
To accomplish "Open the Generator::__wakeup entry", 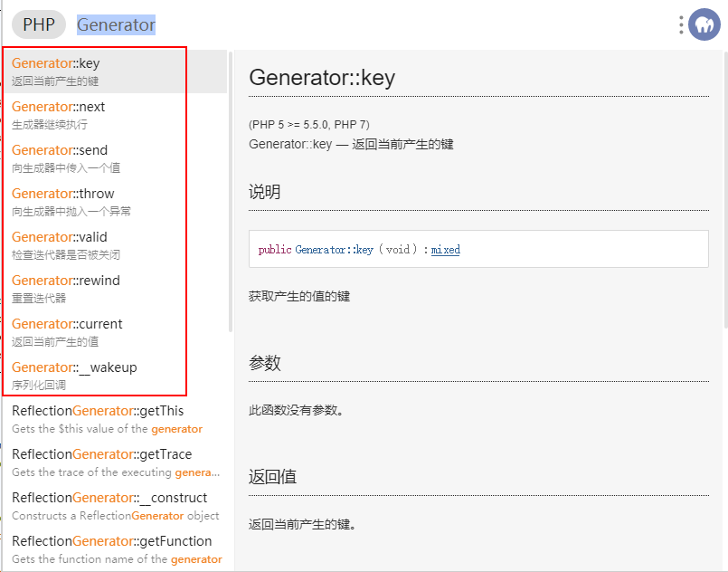I will [115, 376].
